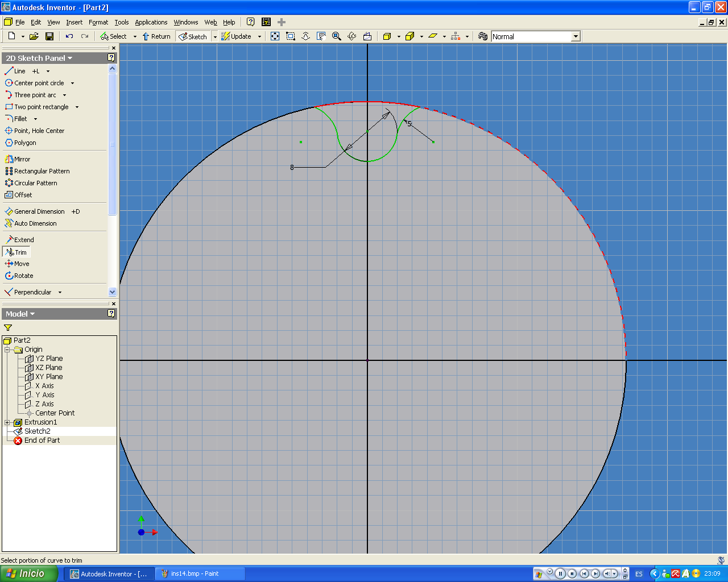Image resolution: width=728 pixels, height=582 pixels.
Task: Open the Perpendicular constraint dropdown arrow
Action: pyautogui.click(x=60, y=292)
